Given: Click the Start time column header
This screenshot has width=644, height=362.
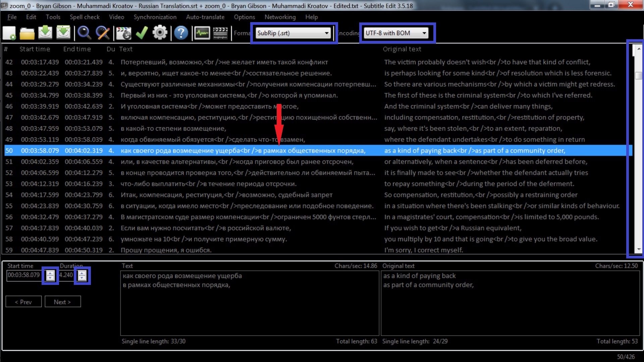Looking at the screenshot, I should click(35, 49).
